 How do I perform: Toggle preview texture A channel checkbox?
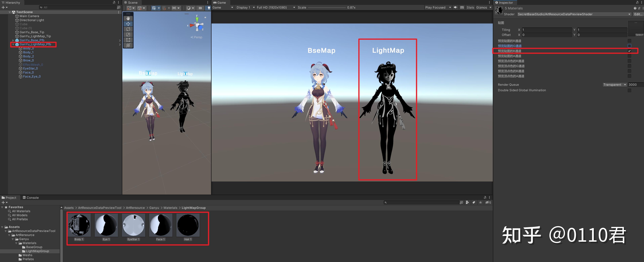(x=630, y=56)
